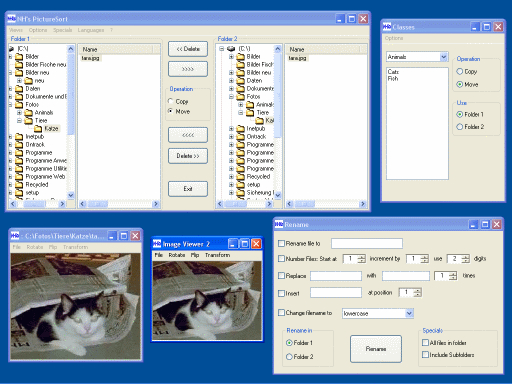Select the Ontrack folder icon in Folder 2
This screenshot has height=384, width=512.
pyautogui.click(x=240, y=137)
